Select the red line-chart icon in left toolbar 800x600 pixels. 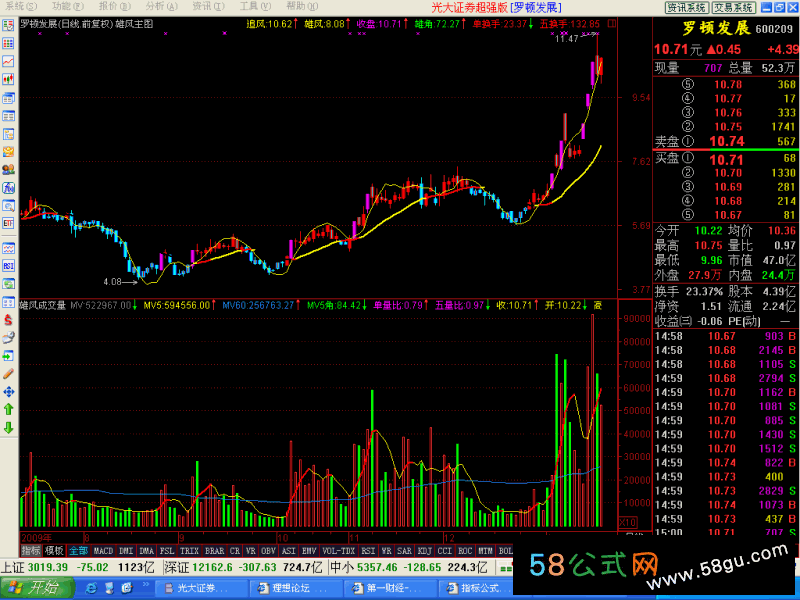coord(8,61)
